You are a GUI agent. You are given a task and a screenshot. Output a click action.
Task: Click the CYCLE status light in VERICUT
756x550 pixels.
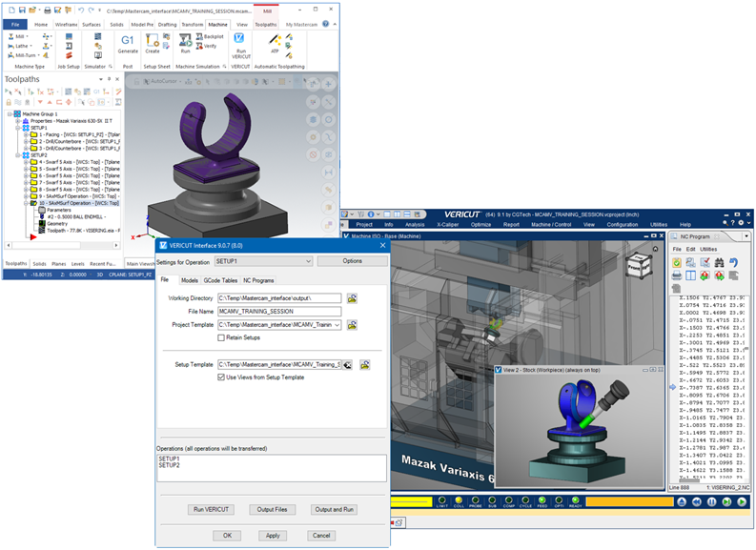[x=525, y=499]
